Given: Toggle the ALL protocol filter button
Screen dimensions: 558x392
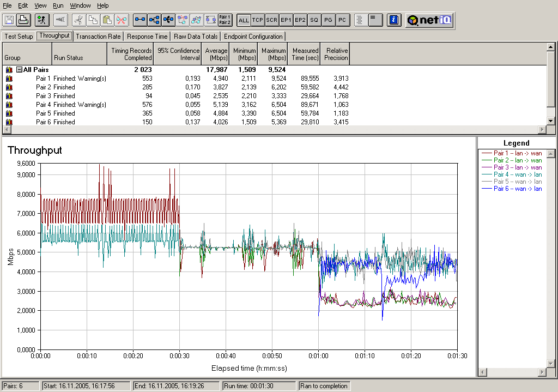Looking at the screenshot, I should [x=244, y=20].
